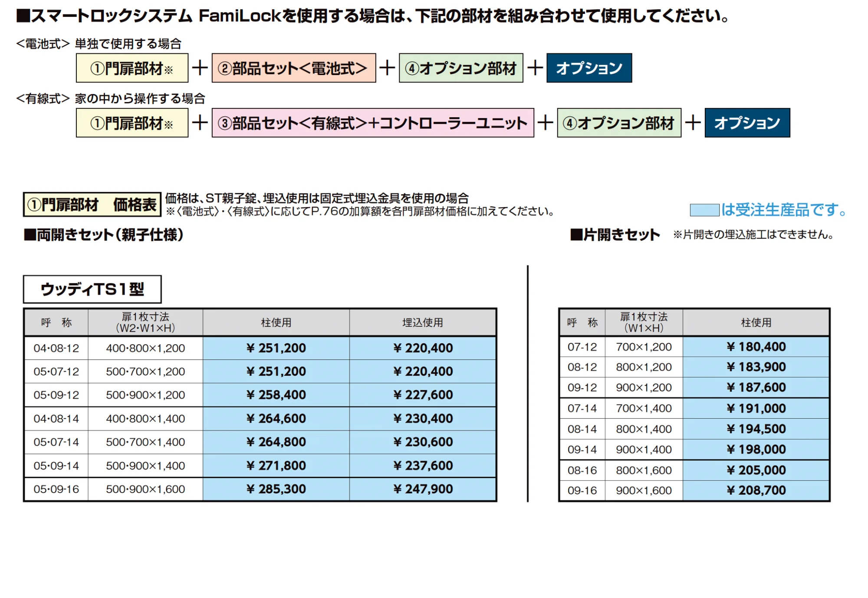Select row name 05·09·14

pos(56,466)
